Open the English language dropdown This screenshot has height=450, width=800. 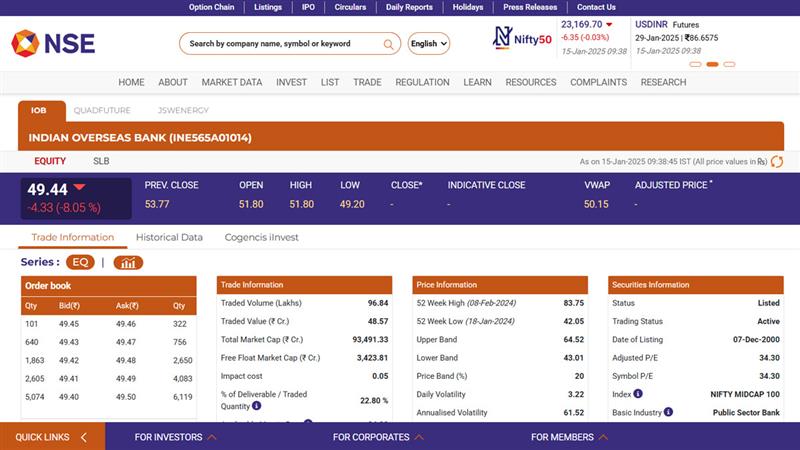click(x=429, y=44)
